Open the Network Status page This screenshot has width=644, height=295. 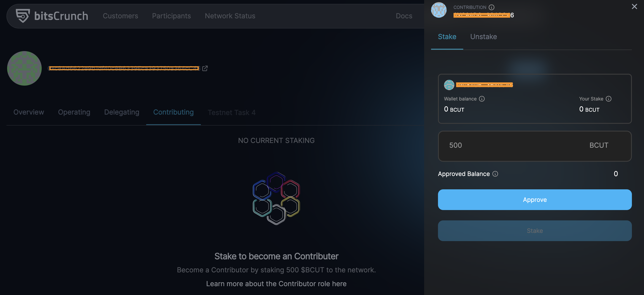pos(230,16)
